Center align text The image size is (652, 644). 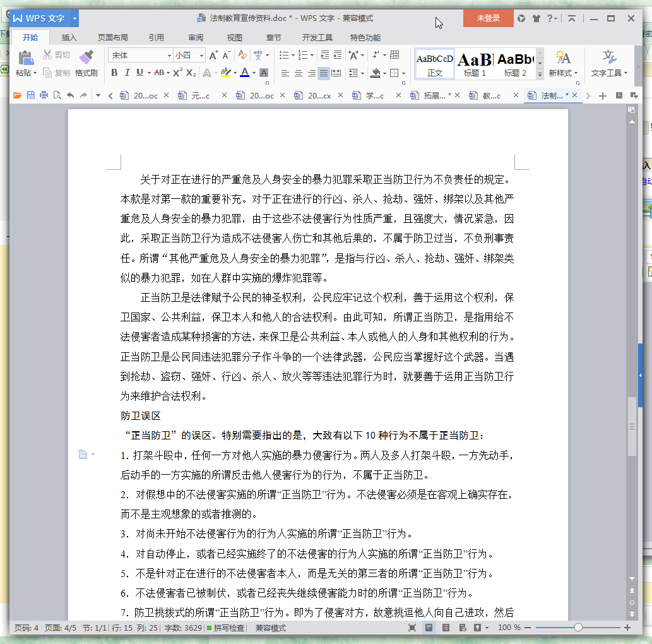click(x=298, y=73)
